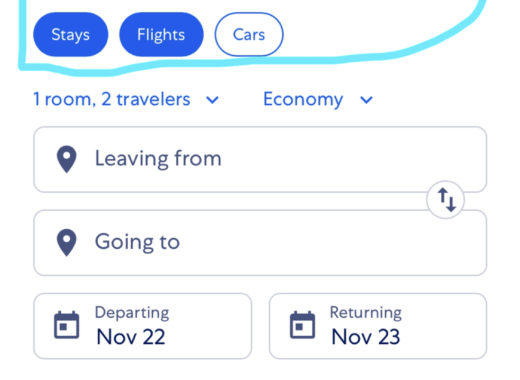Click the Leaving from input field
The width and height of the screenshot is (520, 380).
pos(260,159)
